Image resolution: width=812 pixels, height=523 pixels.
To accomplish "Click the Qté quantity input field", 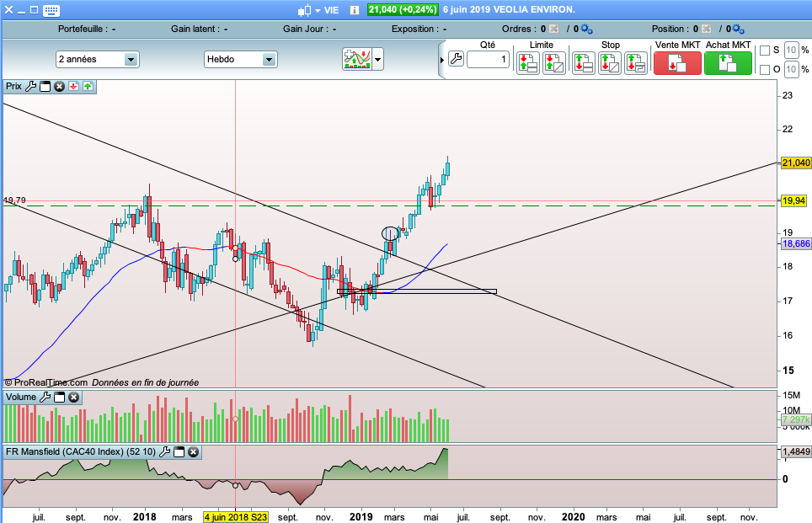I will 488,60.
